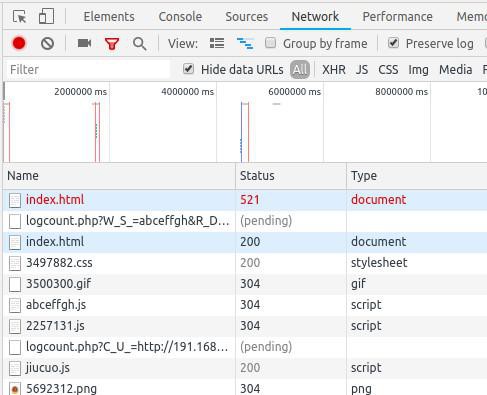Filter requests by Img
This screenshot has width=487, height=395.
pos(419,70)
